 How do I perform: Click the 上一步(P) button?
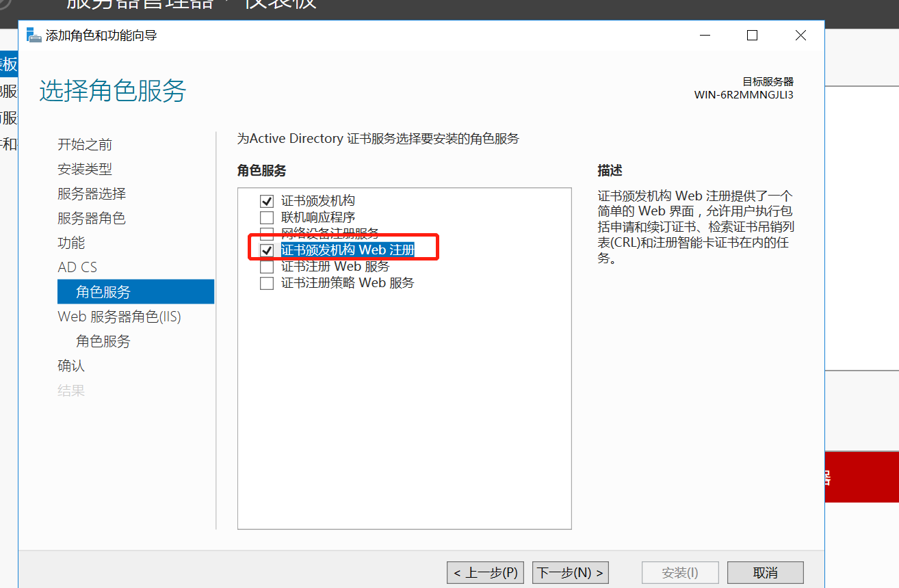pyautogui.click(x=485, y=573)
